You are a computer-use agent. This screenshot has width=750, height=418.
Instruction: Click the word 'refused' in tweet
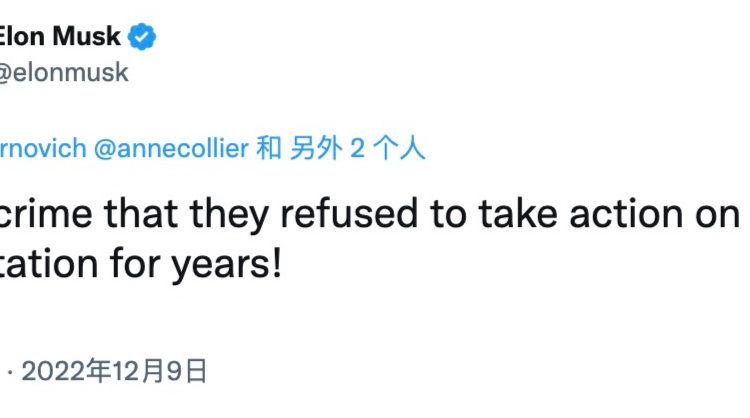(x=349, y=213)
